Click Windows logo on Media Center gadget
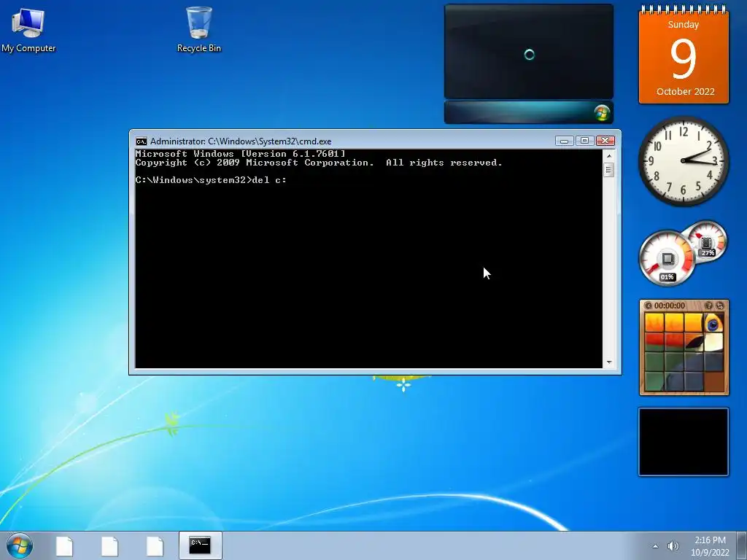This screenshot has height=560, width=747. pos(602,113)
